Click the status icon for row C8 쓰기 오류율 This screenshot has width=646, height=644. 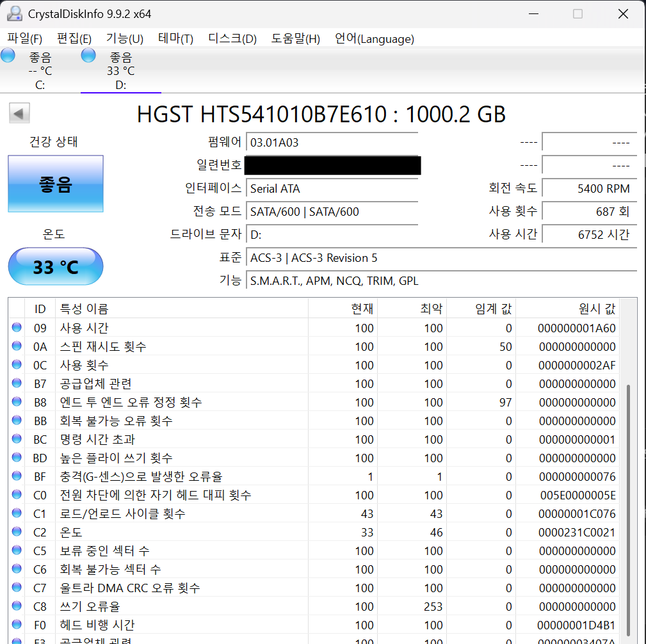tap(17, 605)
